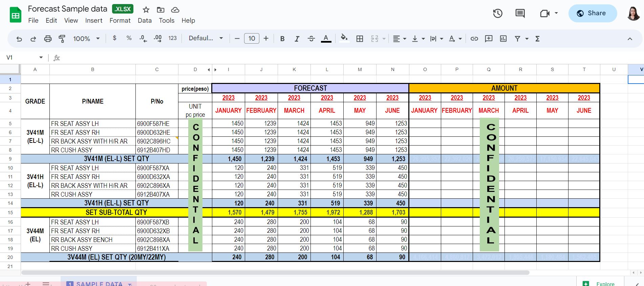Click the Move to folder icon
Screen dimensions: 644x286
coord(160,10)
